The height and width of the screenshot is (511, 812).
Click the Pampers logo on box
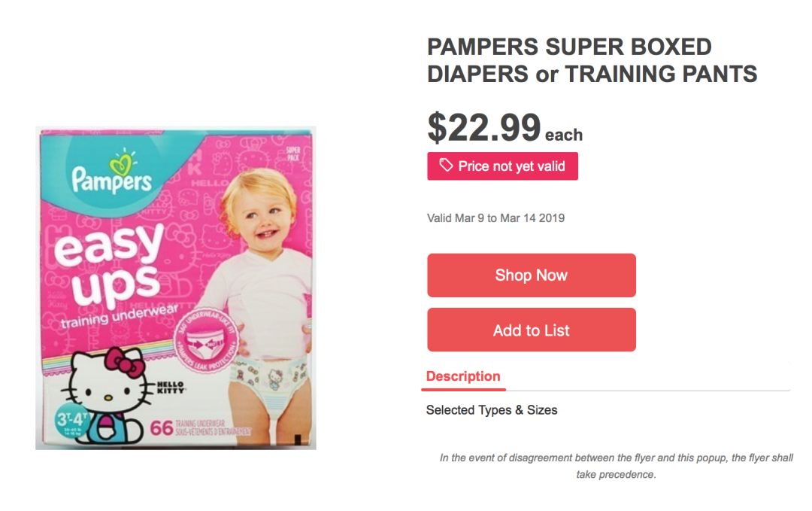[112, 172]
